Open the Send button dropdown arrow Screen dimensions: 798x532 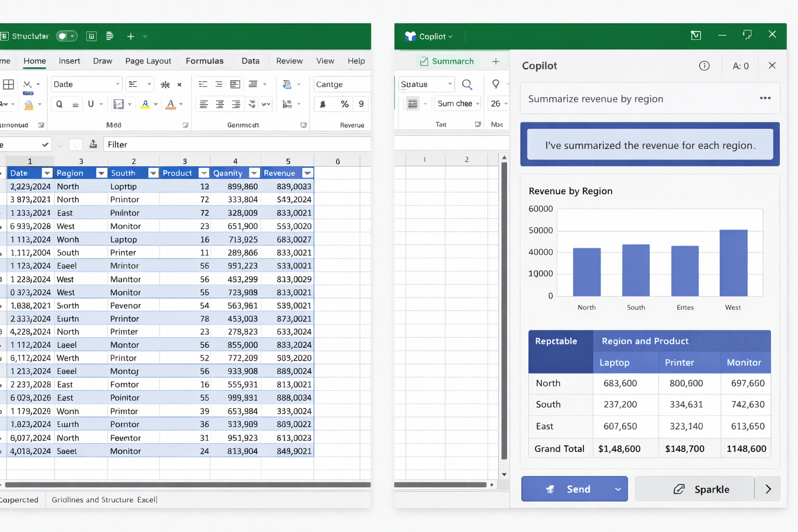click(618, 489)
